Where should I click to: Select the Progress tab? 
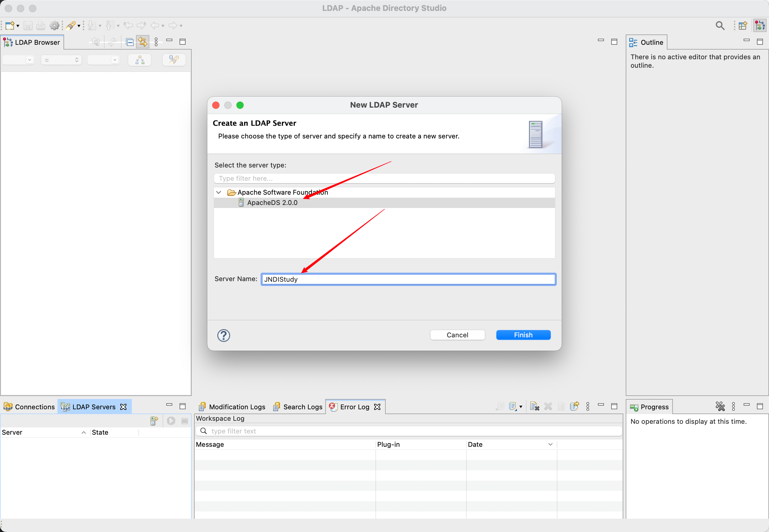tap(649, 407)
